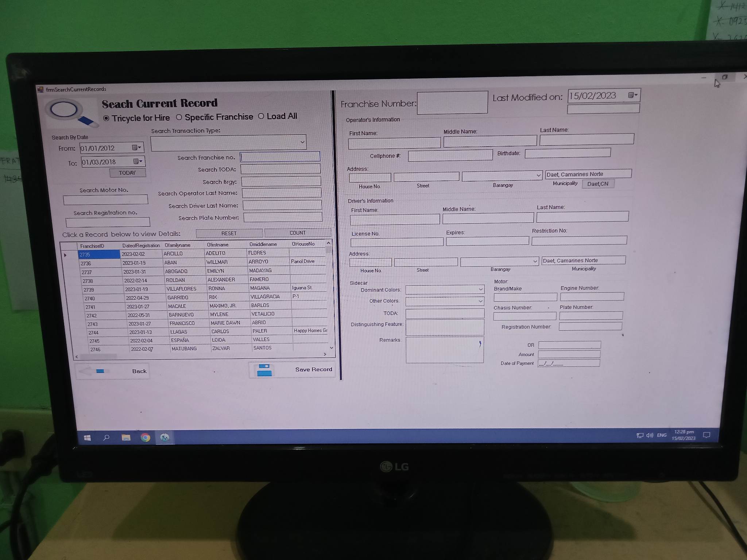Image resolution: width=747 pixels, height=560 pixels.
Task: Expand Search Transaction Type dropdown
Action: (x=302, y=142)
